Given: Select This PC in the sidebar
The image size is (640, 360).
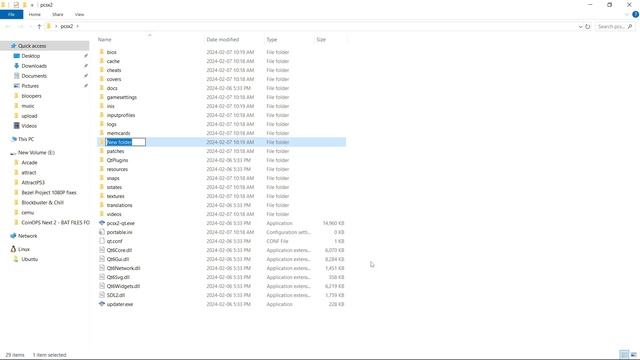Looking at the screenshot, I should [x=26, y=139].
